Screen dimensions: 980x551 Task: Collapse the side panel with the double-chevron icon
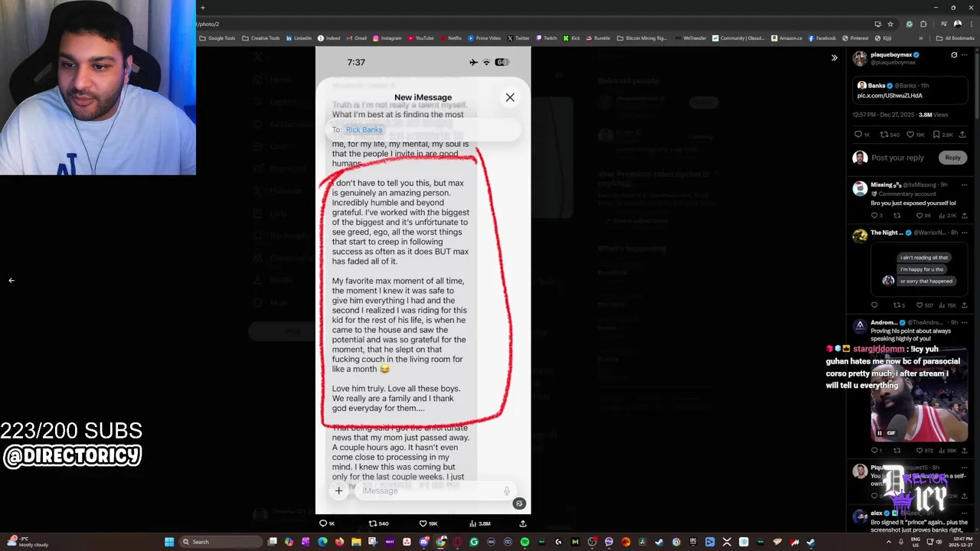(835, 57)
